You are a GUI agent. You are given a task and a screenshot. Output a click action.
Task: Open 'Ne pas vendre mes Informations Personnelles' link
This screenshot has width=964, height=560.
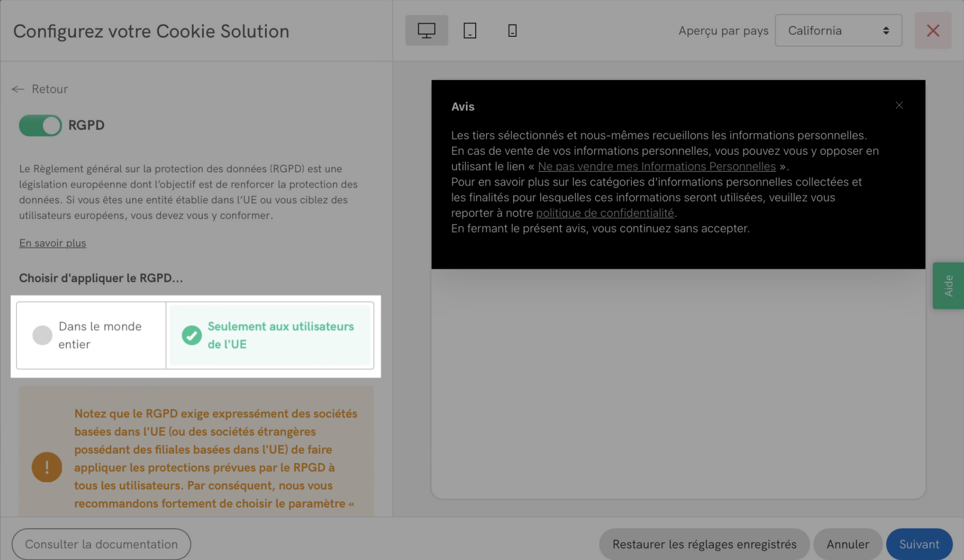[657, 166]
